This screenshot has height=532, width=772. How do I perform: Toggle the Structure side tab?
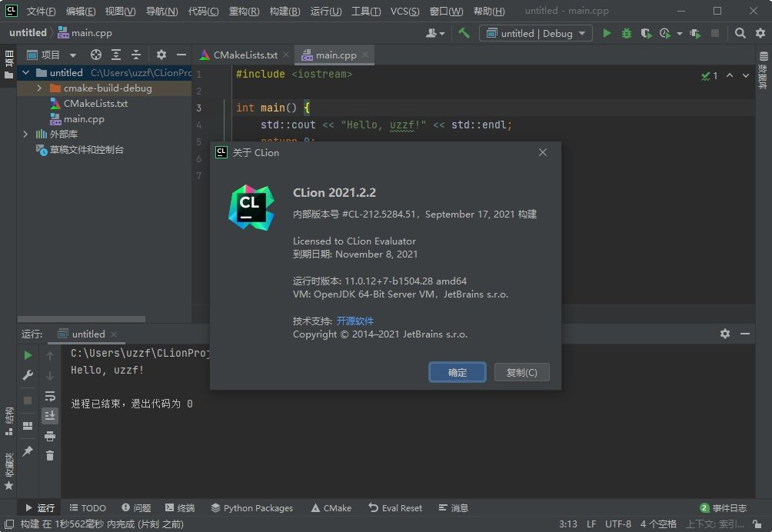coord(8,421)
